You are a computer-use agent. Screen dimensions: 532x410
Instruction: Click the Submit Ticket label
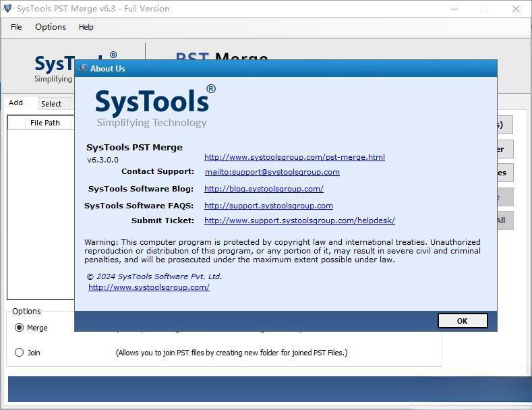click(163, 221)
